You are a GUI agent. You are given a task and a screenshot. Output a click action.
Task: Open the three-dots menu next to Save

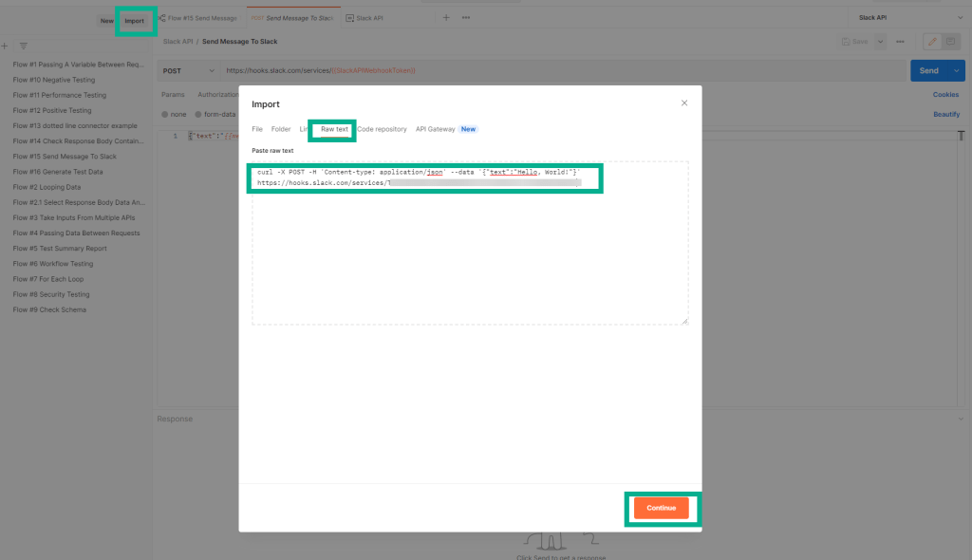tap(900, 42)
